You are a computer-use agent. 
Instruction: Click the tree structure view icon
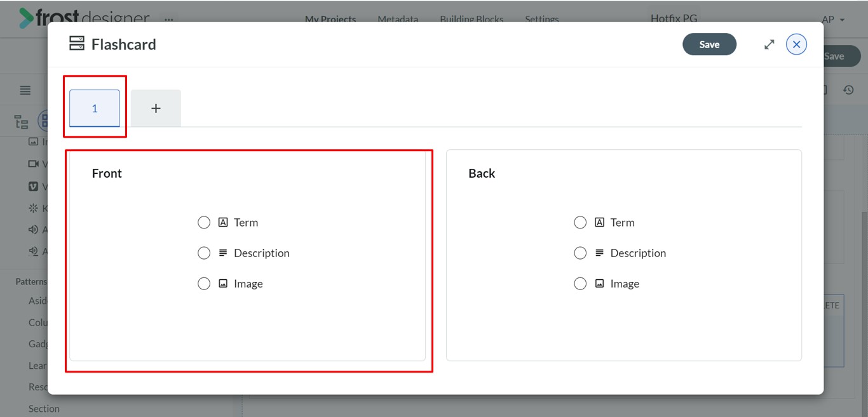click(x=22, y=122)
